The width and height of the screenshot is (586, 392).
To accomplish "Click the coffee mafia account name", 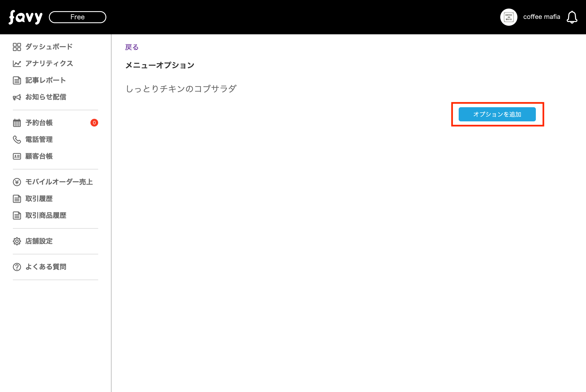I will (541, 17).
